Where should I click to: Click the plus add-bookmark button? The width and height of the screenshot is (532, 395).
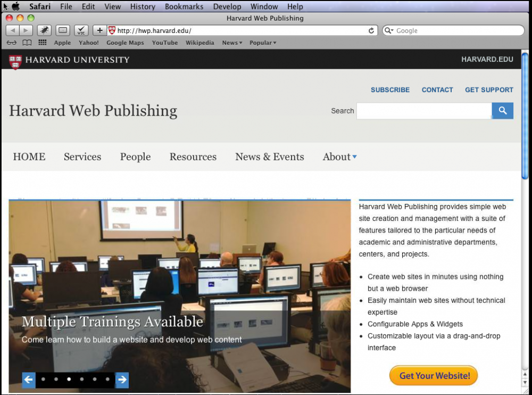tap(99, 30)
